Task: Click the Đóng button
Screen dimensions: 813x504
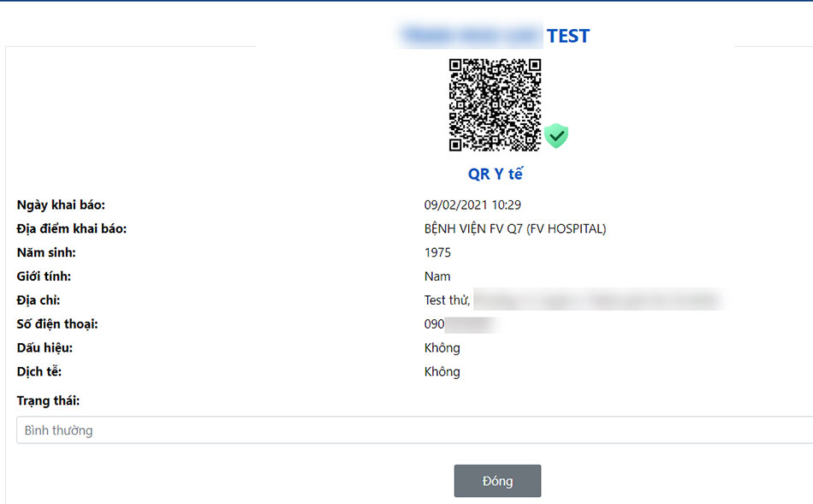Action: point(497,481)
